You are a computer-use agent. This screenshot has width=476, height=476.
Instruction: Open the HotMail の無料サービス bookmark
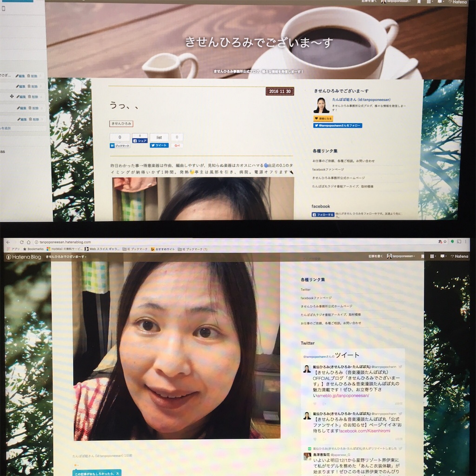[x=64, y=249]
